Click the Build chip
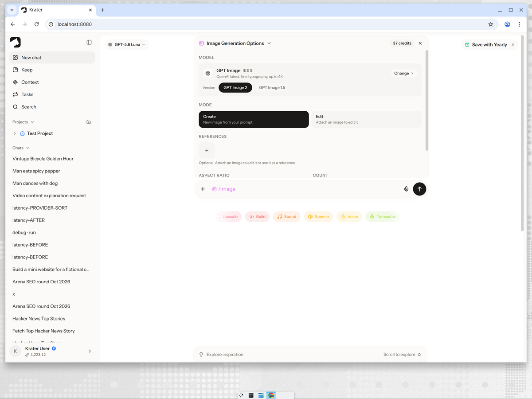Screen dimensions: 532x399 257,216
